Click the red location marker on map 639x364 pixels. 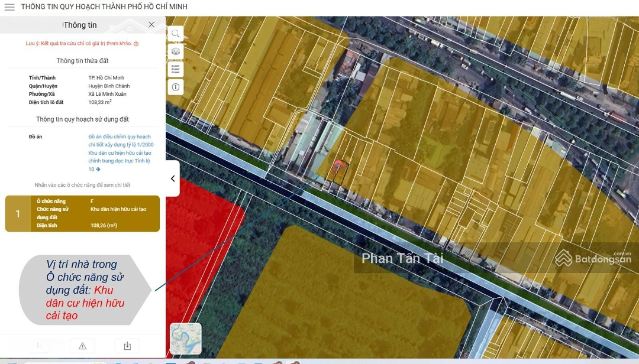click(x=338, y=165)
